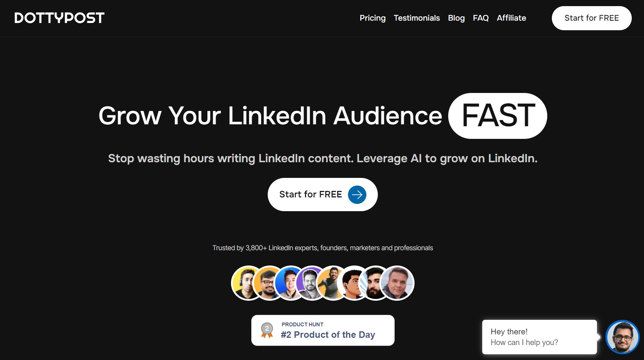Viewport: 644px width, 360px height.
Task: Click Start for FREE in header
Action: (x=591, y=18)
